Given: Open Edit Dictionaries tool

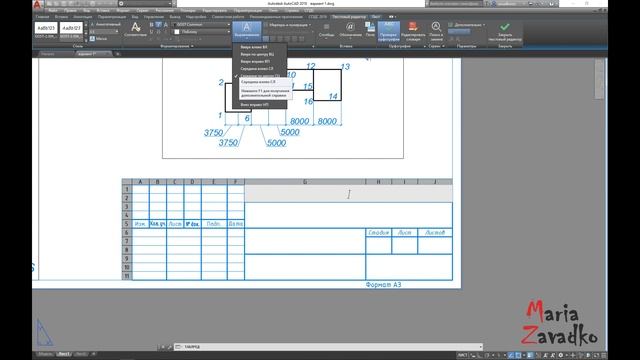Looking at the screenshot, I should (x=413, y=31).
